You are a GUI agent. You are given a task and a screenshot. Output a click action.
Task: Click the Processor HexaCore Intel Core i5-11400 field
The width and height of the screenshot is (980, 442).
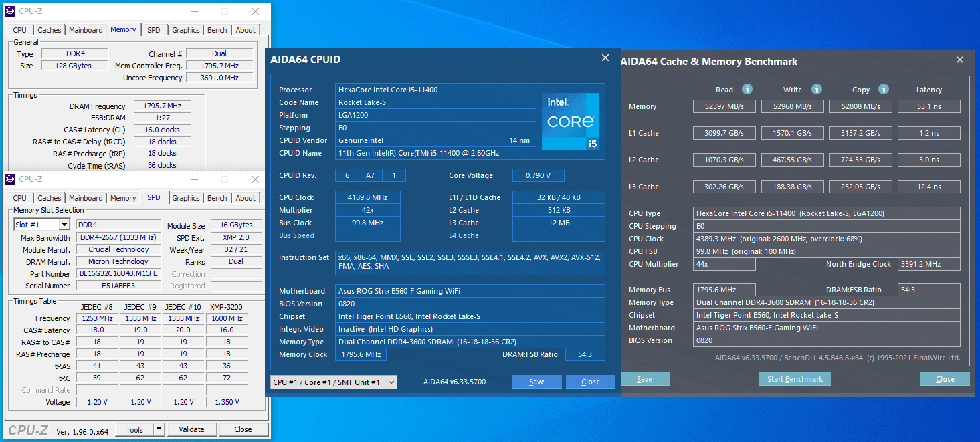tap(435, 90)
